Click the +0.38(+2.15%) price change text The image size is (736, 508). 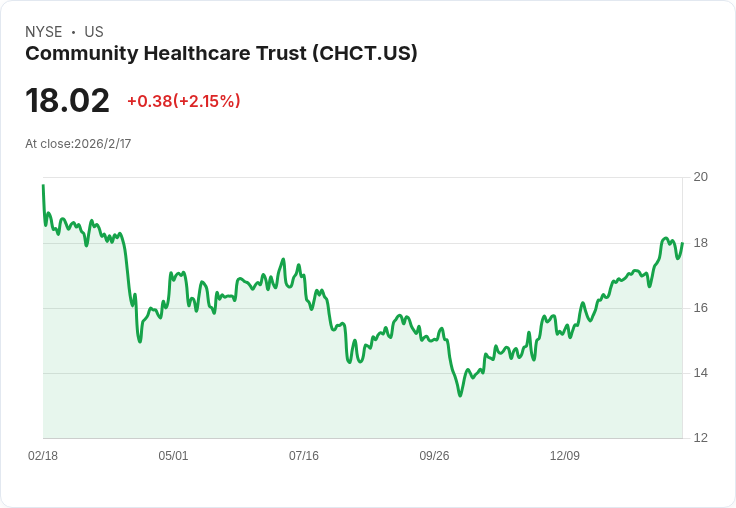(x=184, y=101)
